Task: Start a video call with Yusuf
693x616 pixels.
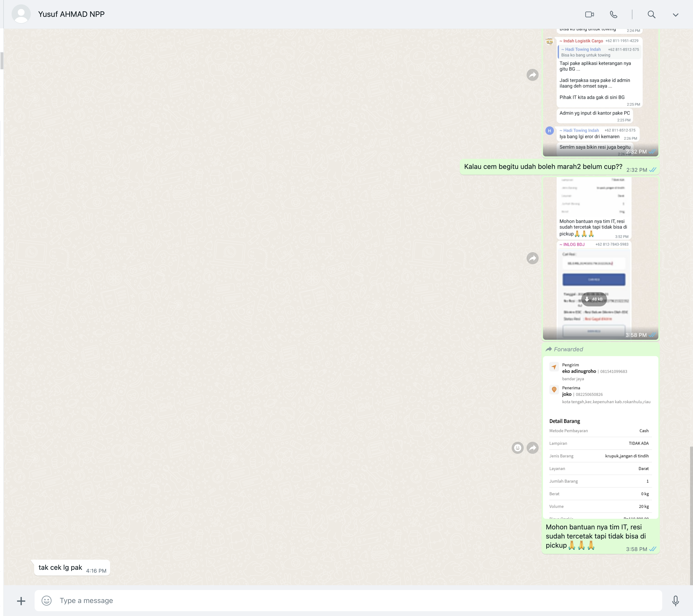Action: [589, 14]
